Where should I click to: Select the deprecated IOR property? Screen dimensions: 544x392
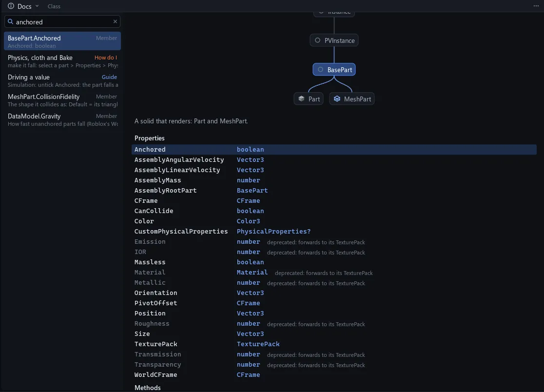point(140,252)
